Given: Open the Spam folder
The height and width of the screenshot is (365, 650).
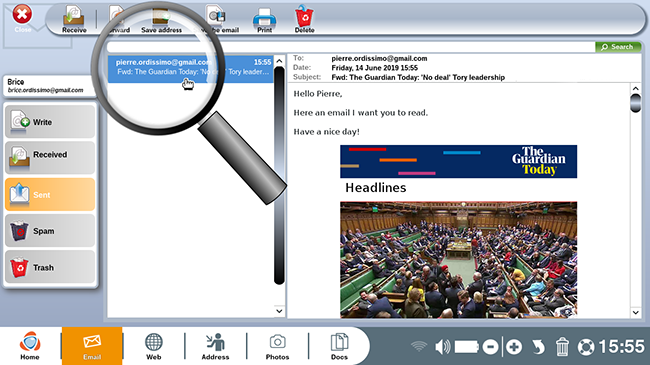Looking at the screenshot, I should pos(50,231).
